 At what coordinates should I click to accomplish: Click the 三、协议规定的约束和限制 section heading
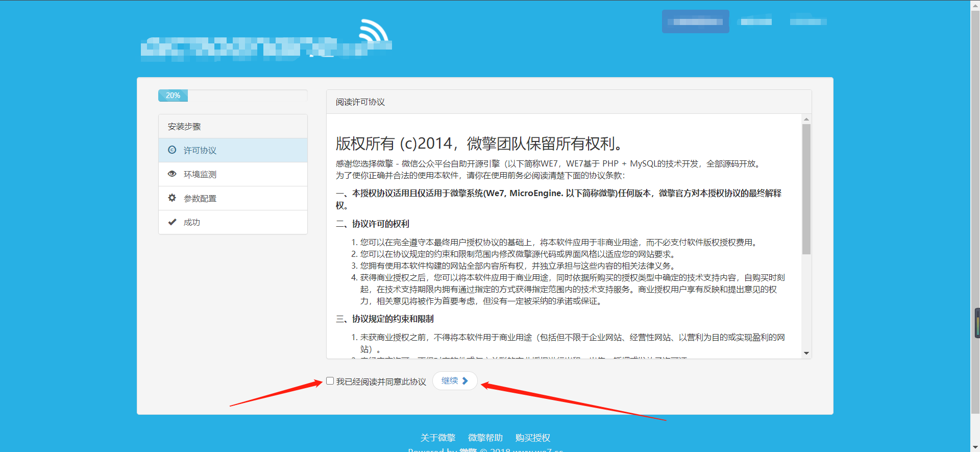pos(385,319)
